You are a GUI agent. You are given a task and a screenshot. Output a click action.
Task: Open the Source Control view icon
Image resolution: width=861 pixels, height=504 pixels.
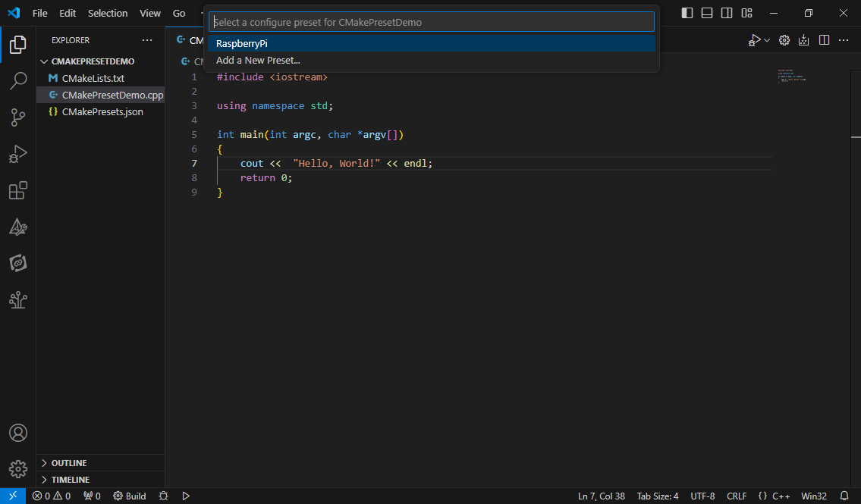tap(17, 117)
